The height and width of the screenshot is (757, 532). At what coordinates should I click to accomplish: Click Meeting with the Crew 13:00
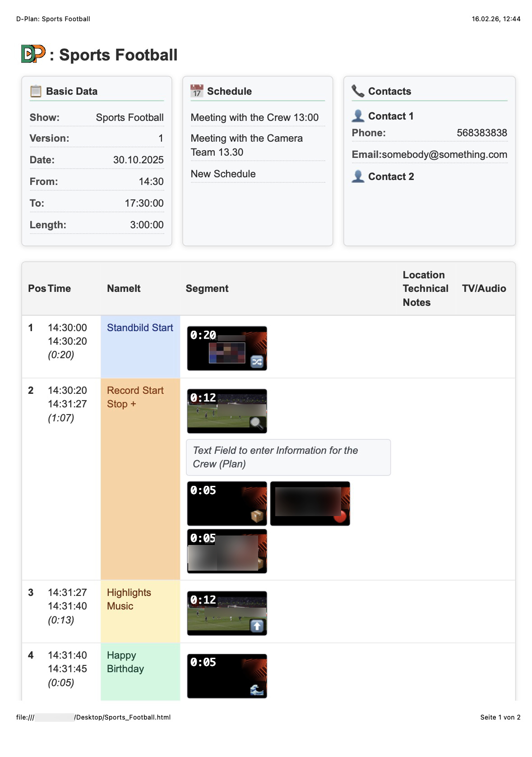tap(254, 117)
